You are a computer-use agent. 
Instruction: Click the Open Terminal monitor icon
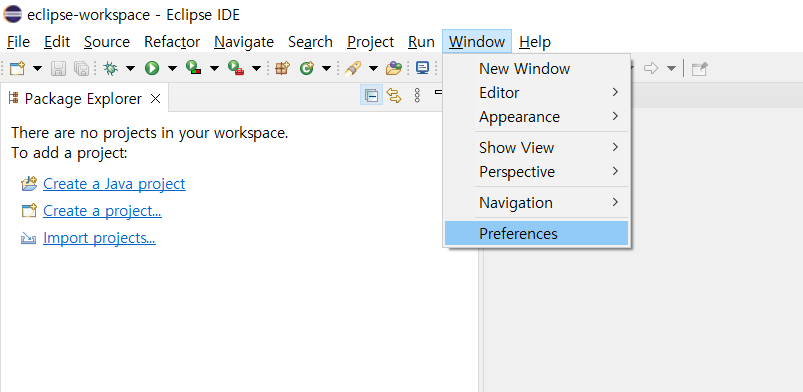(x=422, y=68)
